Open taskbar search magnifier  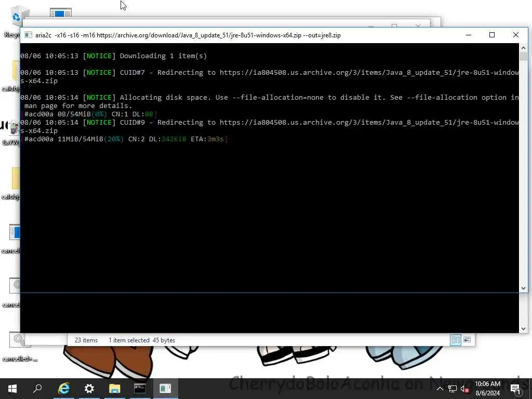click(x=37, y=389)
